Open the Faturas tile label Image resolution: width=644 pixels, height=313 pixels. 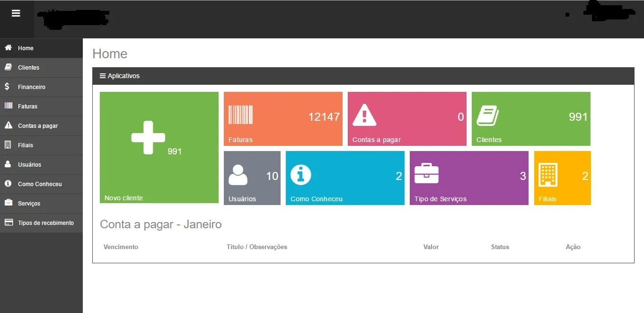point(240,140)
